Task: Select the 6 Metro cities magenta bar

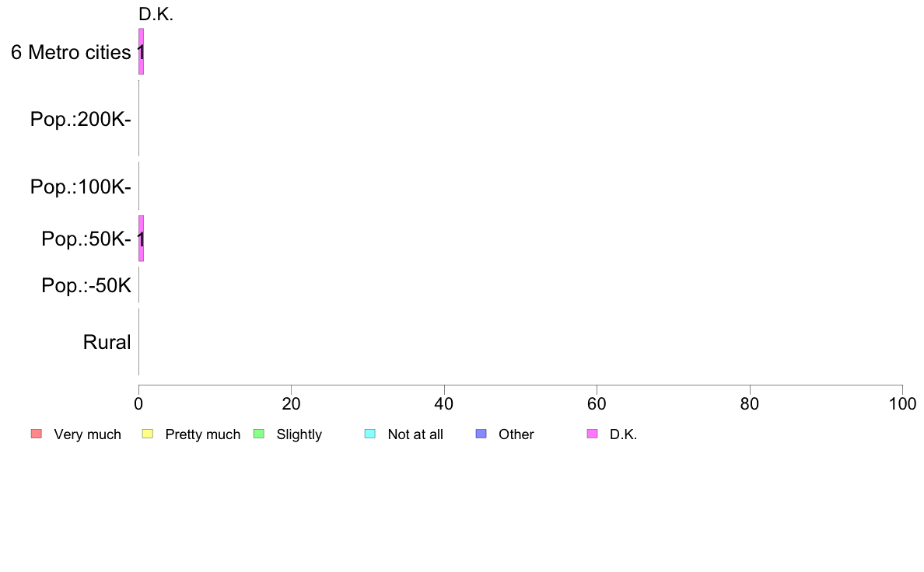Action: tap(141, 51)
